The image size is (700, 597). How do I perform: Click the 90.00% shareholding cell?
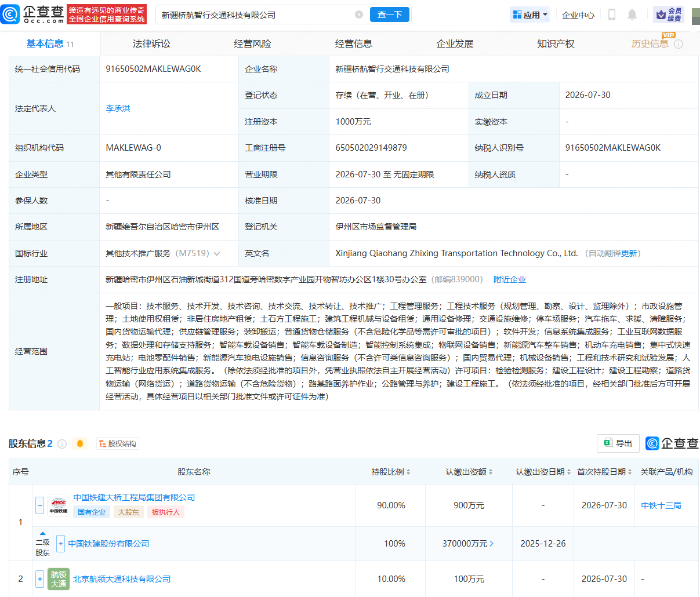click(x=391, y=505)
